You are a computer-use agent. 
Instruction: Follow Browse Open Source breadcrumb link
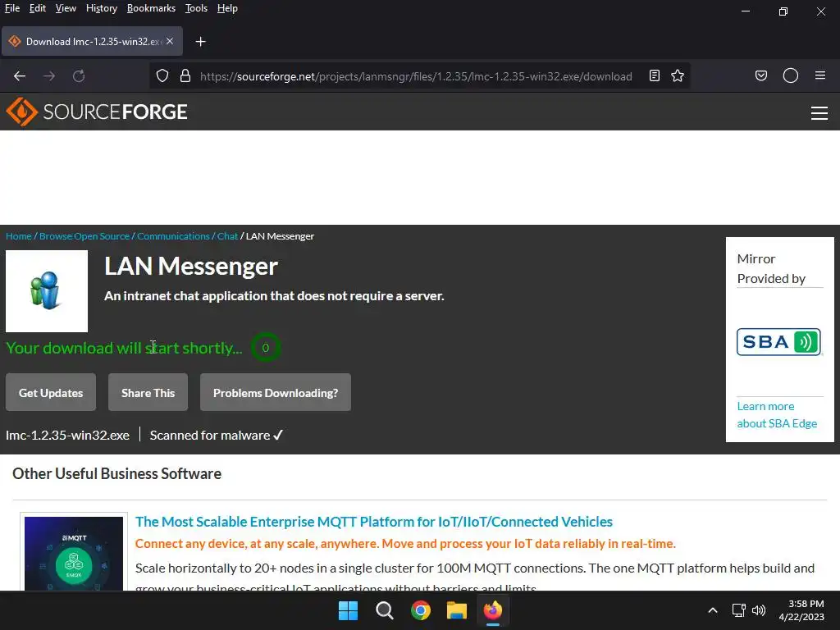point(84,235)
